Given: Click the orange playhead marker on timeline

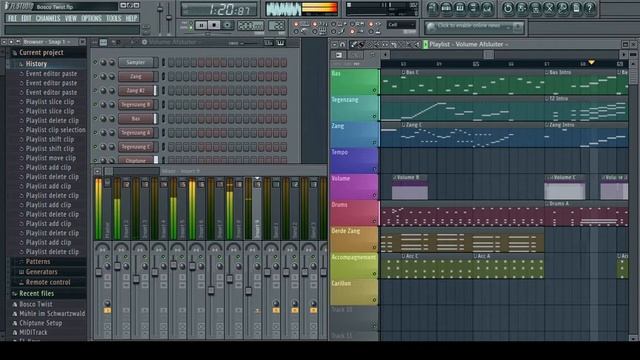Looking at the screenshot, I should tap(591, 62).
